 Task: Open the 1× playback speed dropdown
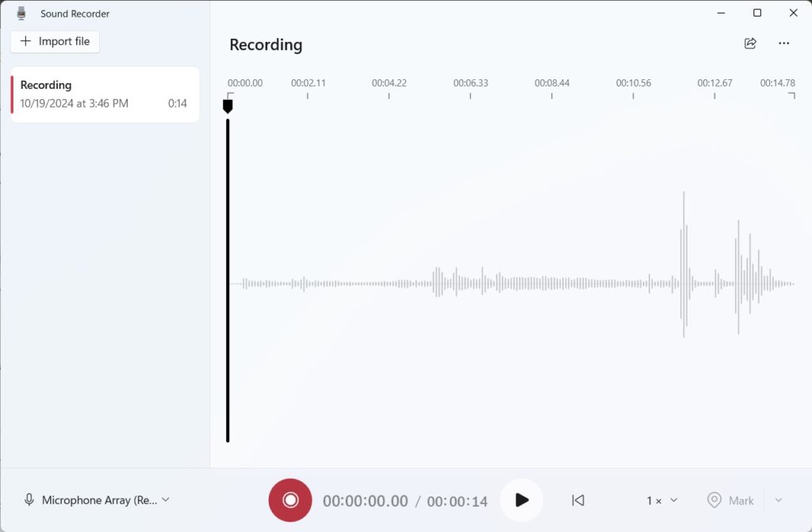tap(662, 500)
